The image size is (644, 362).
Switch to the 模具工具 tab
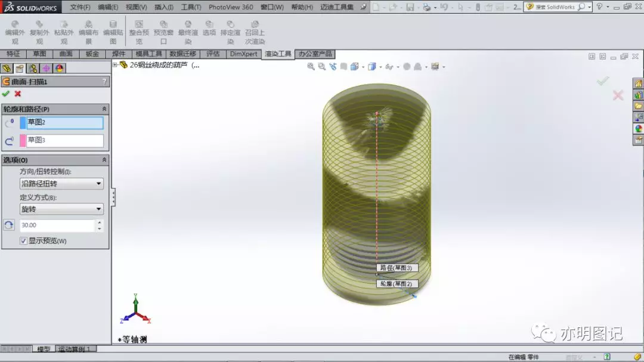click(148, 54)
